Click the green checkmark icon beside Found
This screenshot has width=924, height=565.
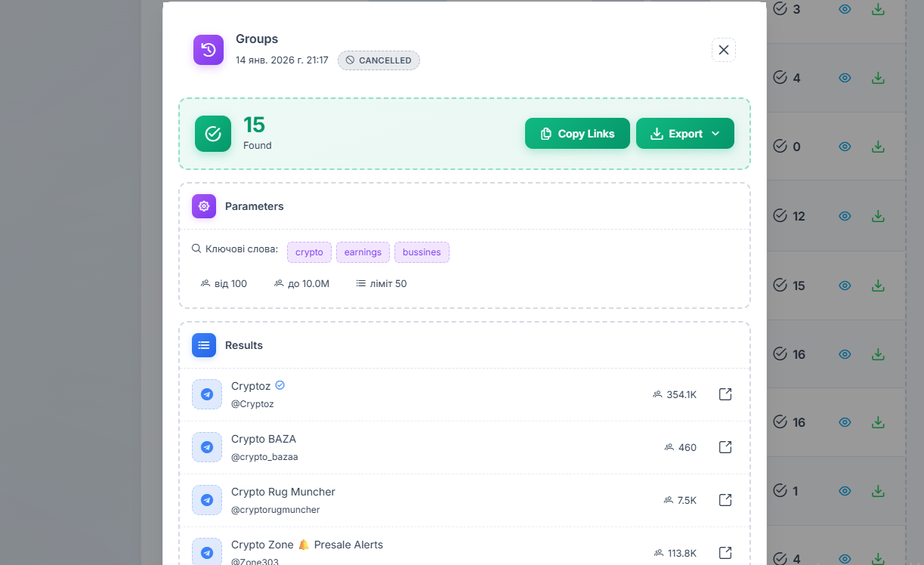coord(212,133)
